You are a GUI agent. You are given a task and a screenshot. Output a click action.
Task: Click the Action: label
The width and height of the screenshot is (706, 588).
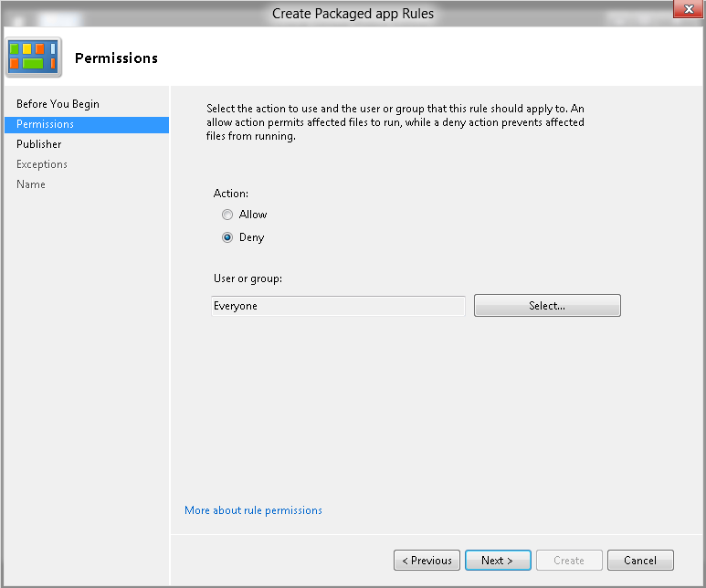coord(230,194)
